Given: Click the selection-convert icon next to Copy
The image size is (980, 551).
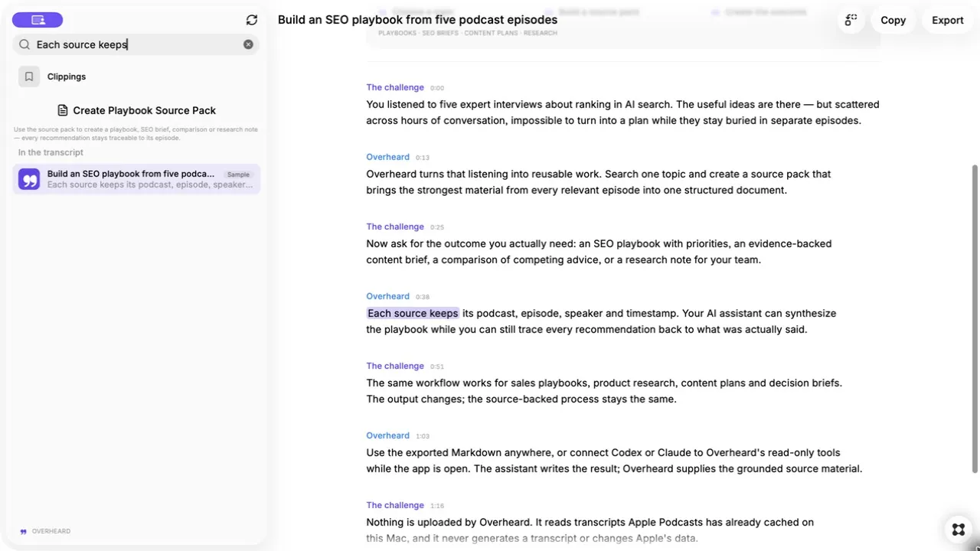Looking at the screenshot, I should point(851,20).
